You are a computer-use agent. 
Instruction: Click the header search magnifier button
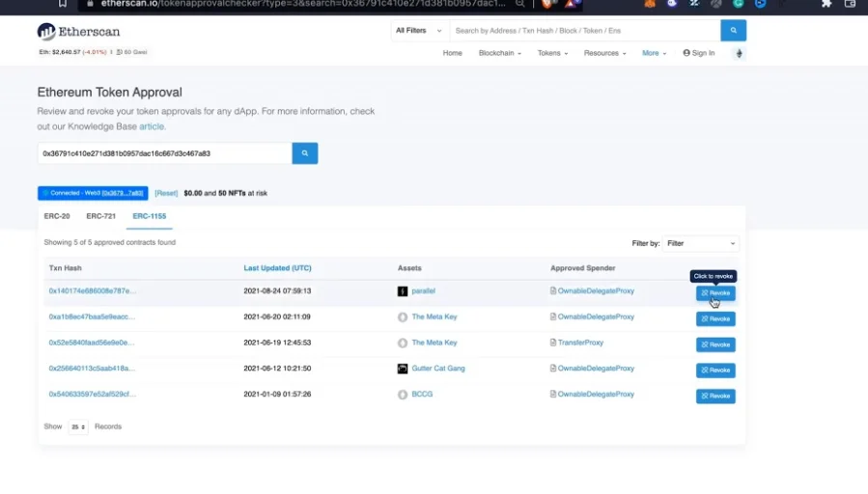(733, 31)
